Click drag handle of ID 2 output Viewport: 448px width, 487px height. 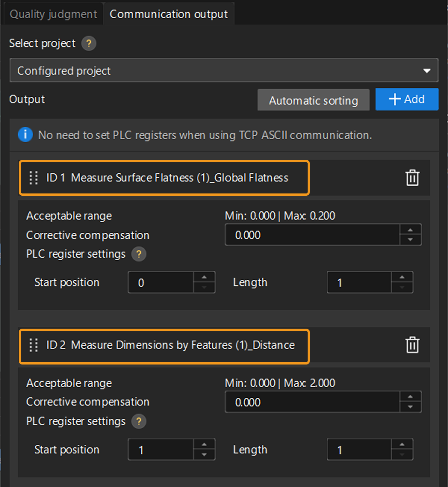pyautogui.click(x=34, y=345)
